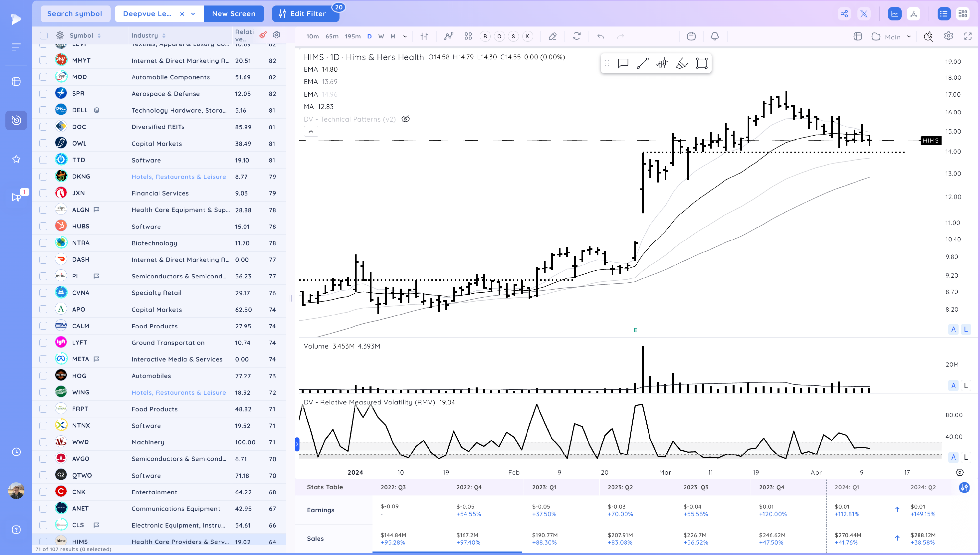980x555 pixels.
Task: Select the chart view icon
Action: pyautogui.click(x=894, y=14)
